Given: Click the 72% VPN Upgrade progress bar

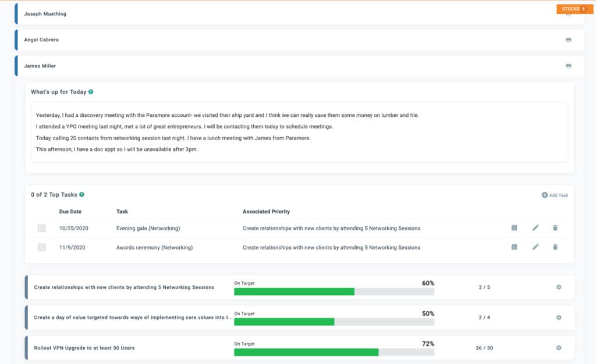Looking at the screenshot, I should [x=334, y=352].
